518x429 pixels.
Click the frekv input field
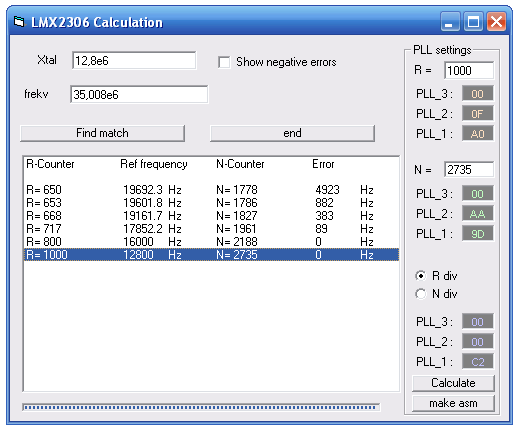(139, 95)
